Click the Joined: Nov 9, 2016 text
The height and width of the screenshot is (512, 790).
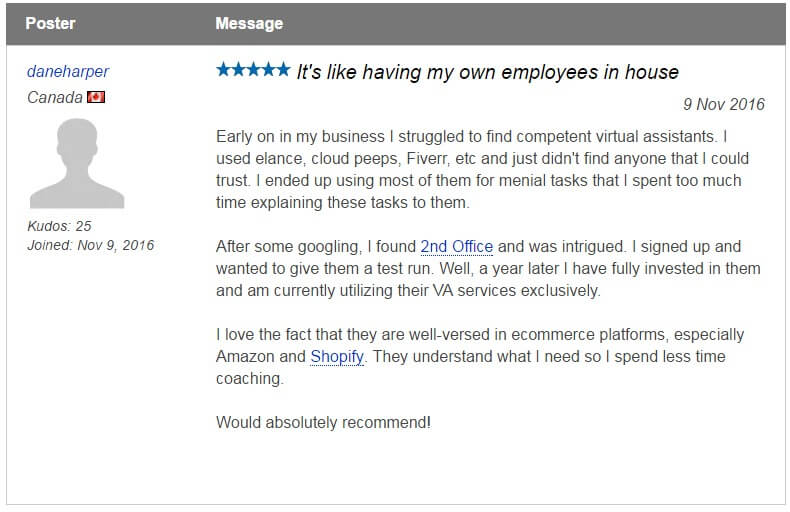tap(91, 245)
